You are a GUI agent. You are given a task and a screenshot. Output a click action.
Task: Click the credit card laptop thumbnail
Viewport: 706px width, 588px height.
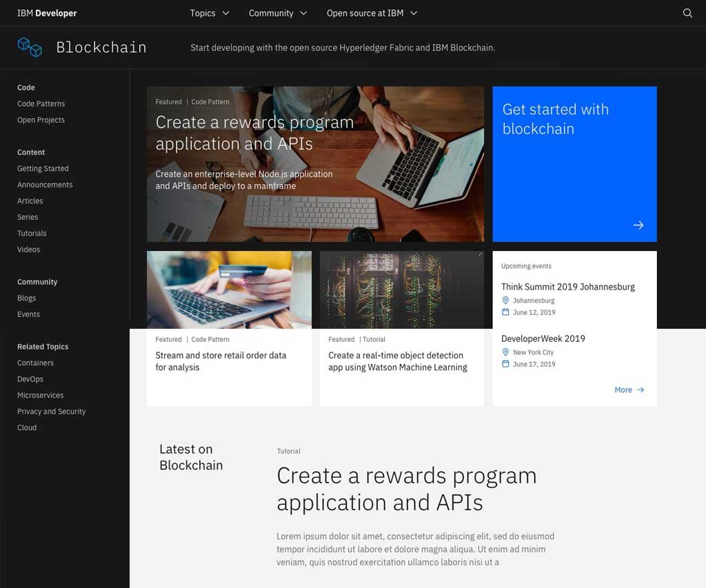(x=229, y=290)
